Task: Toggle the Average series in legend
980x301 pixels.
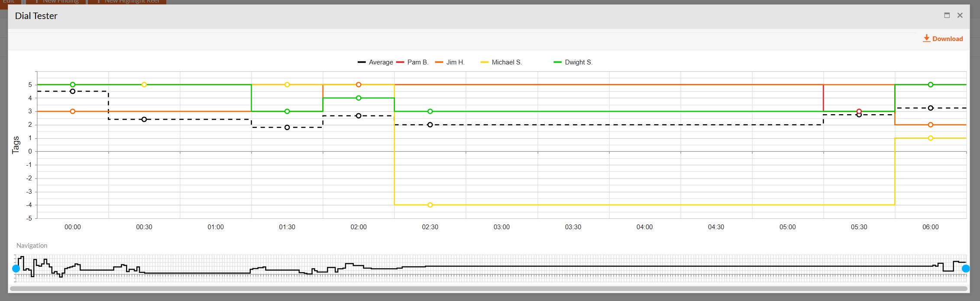Action: pos(375,62)
